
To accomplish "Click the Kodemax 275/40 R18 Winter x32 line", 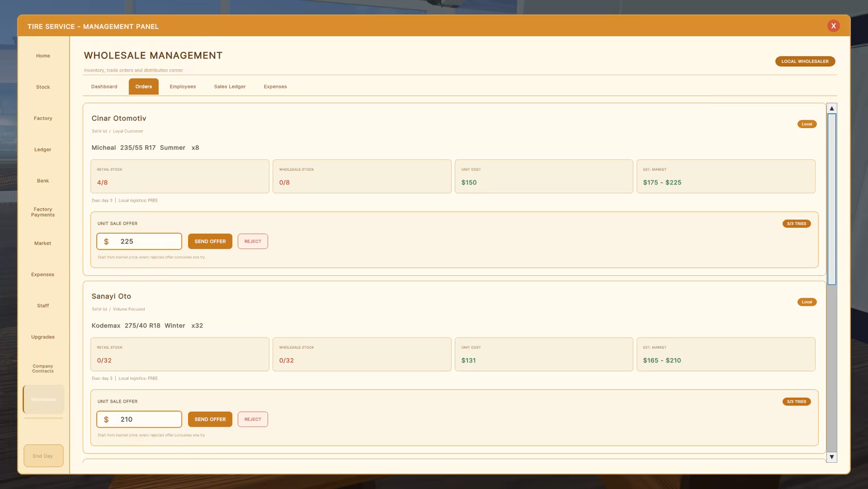I will click(x=147, y=326).
